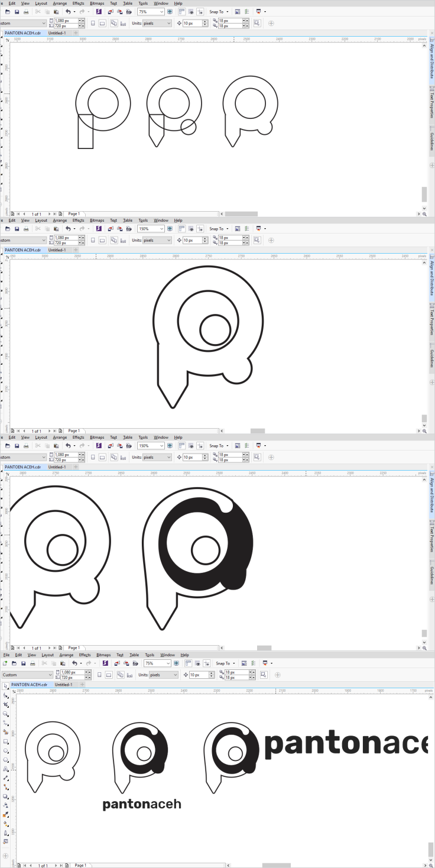
Task: Open the Arrange menu in the third window
Action: click(60, 438)
